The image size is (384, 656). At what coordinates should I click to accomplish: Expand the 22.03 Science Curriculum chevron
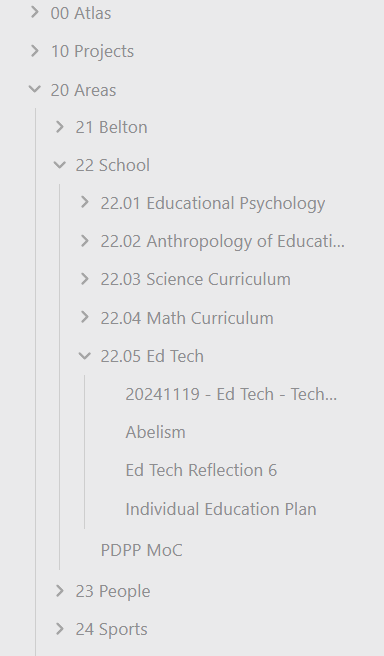click(x=85, y=279)
